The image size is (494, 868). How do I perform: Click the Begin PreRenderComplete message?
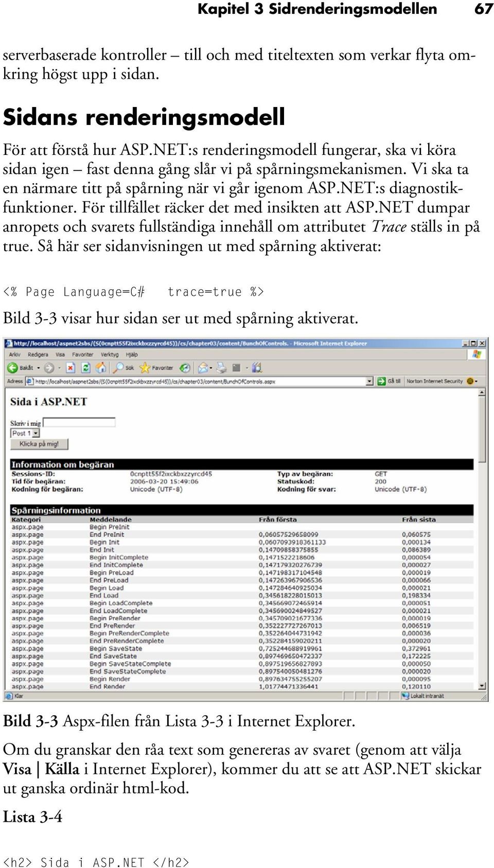click(129, 633)
